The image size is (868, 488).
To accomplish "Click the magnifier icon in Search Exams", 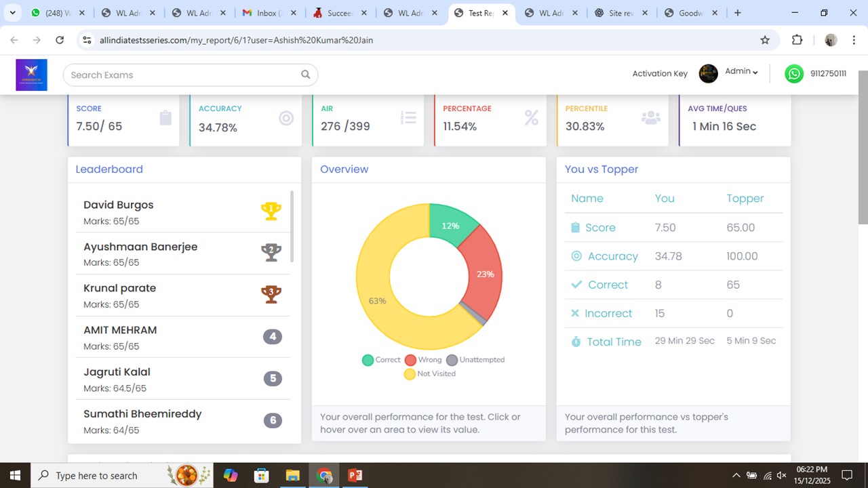I will pyautogui.click(x=305, y=75).
